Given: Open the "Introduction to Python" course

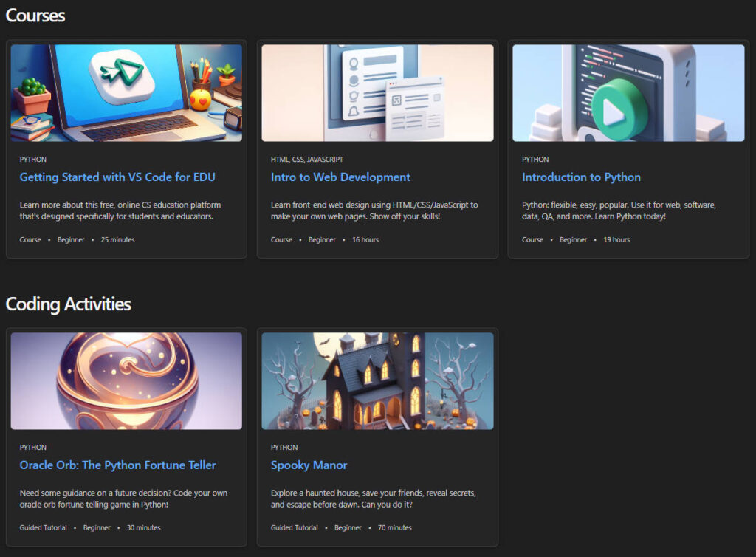Looking at the screenshot, I should (x=583, y=177).
